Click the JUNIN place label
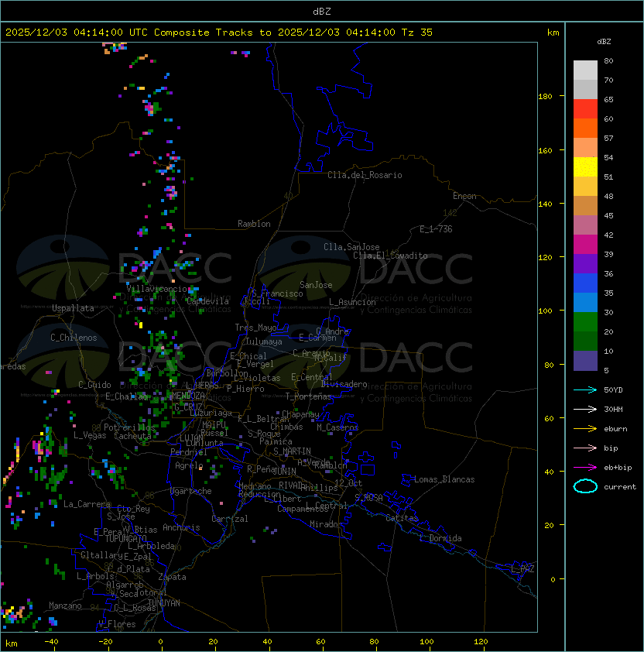Viewport: 644px width, 652px height. [284, 471]
